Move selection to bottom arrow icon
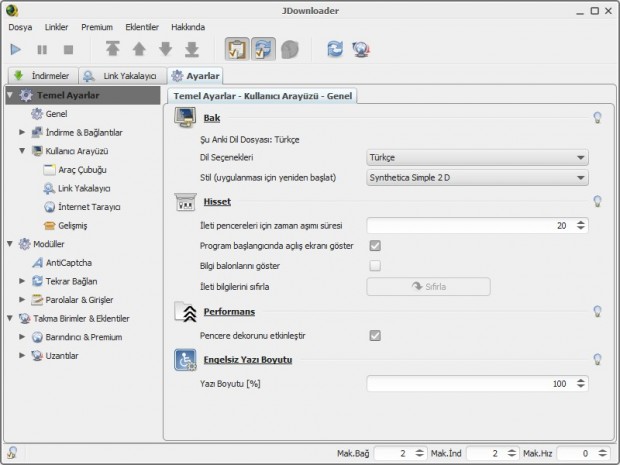Screen dimensions: 620x465 192,49
